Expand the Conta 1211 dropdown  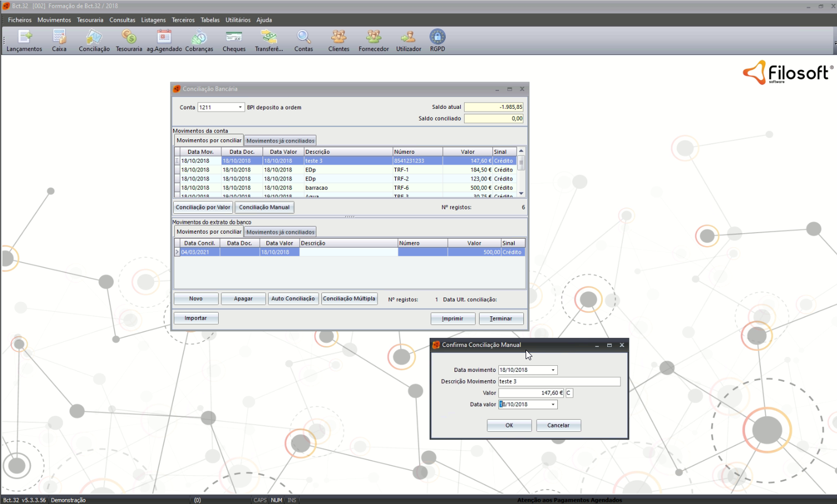pos(240,108)
